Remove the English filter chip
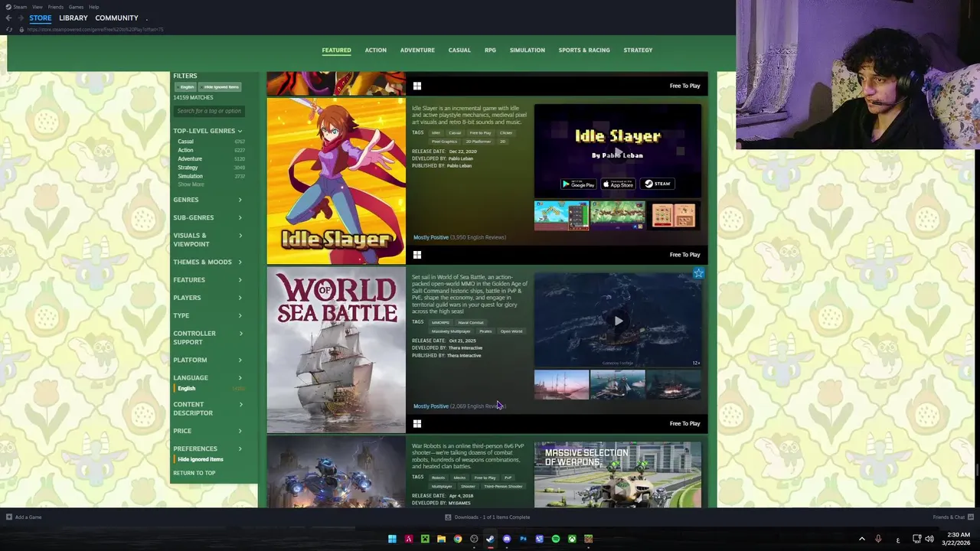The image size is (980, 551). (187, 87)
